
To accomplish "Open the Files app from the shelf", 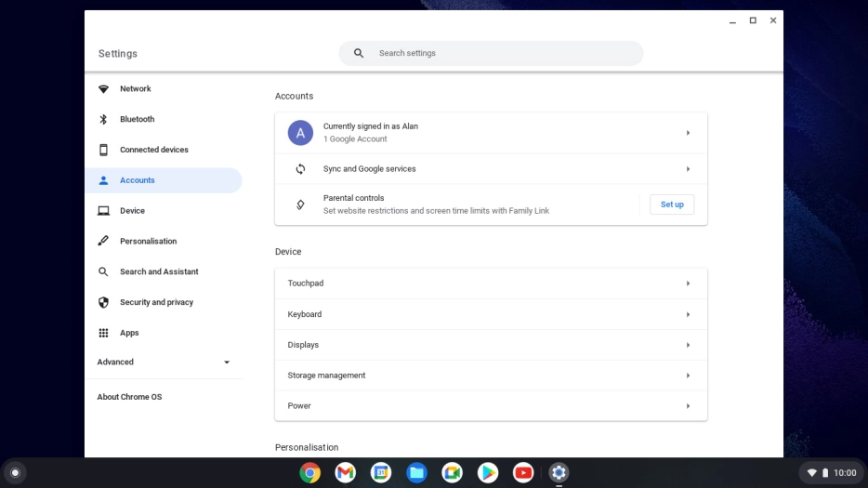I will [x=416, y=472].
